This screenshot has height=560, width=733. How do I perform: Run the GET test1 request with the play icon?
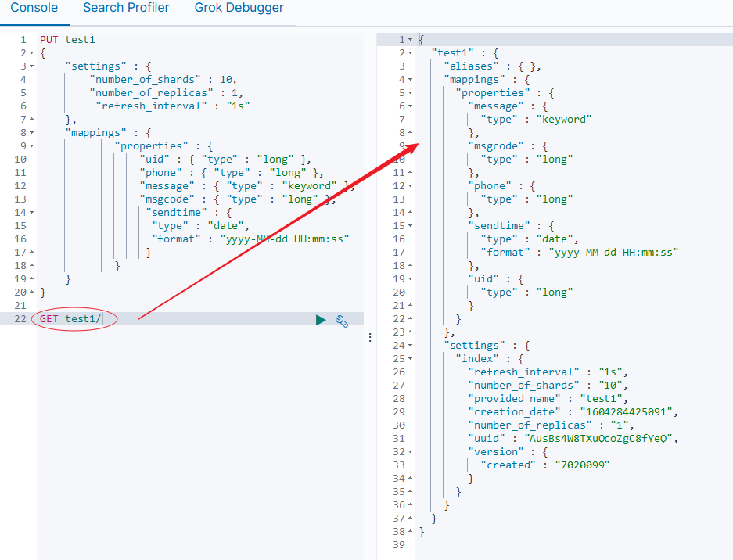pyautogui.click(x=321, y=320)
